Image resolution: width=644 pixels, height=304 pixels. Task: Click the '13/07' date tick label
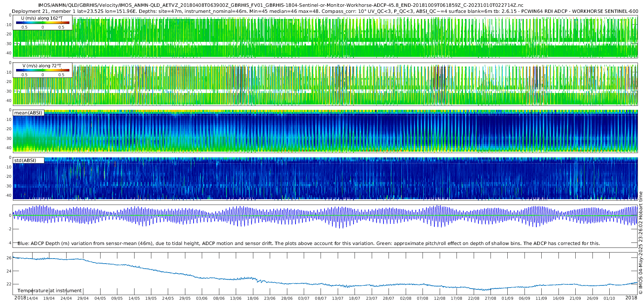(338, 298)
